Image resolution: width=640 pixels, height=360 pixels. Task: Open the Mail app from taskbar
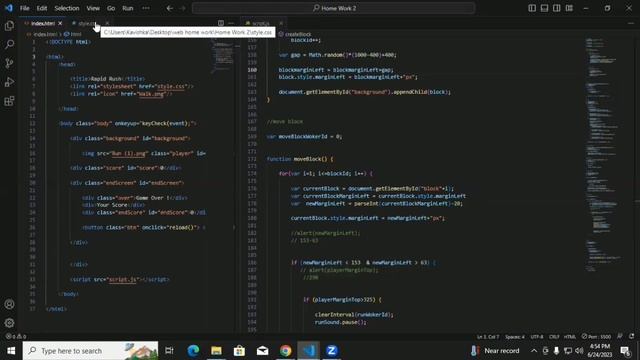pos(262,351)
